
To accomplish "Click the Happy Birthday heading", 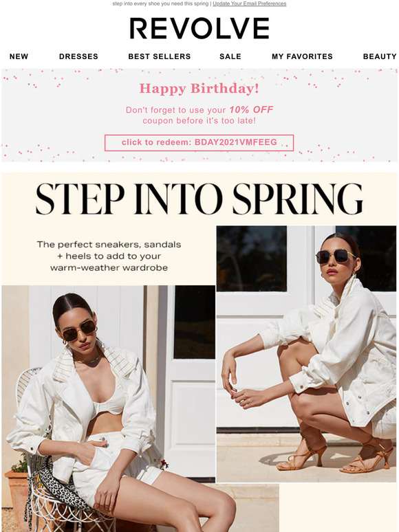I will 199,89.
